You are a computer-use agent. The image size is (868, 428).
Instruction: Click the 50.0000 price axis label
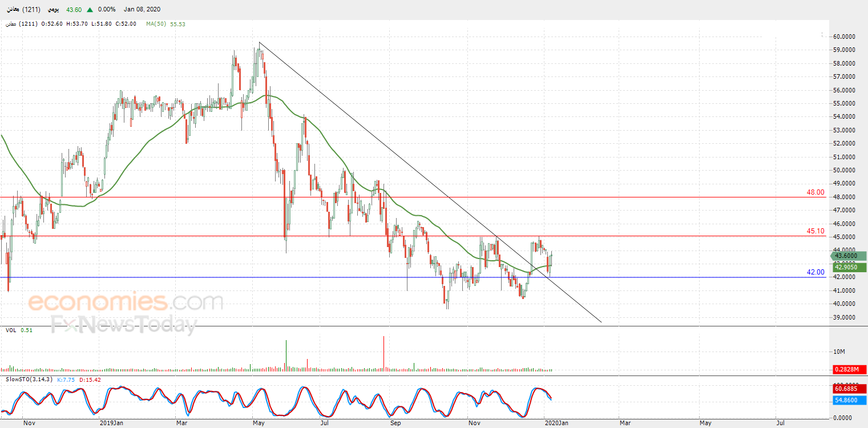(843, 170)
